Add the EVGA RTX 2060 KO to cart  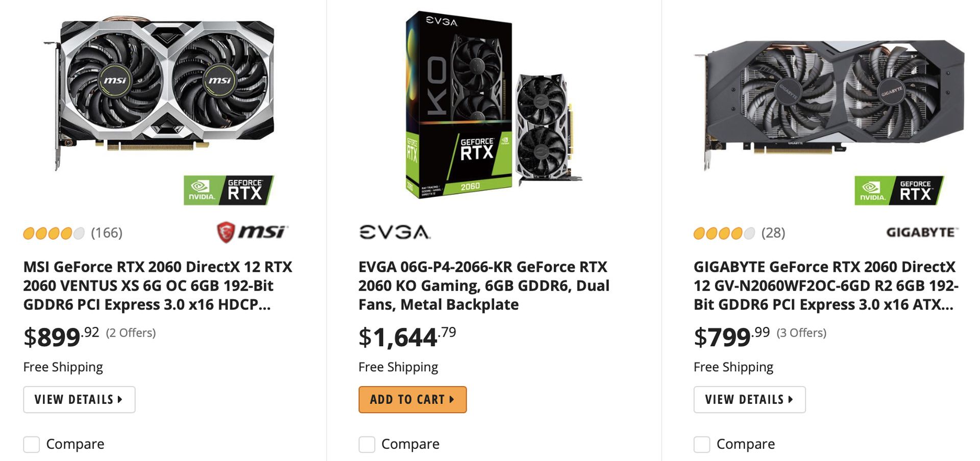(412, 400)
